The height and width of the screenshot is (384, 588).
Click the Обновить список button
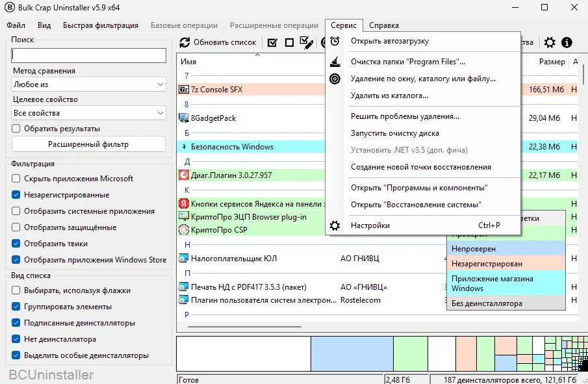click(x=218, y=42)
